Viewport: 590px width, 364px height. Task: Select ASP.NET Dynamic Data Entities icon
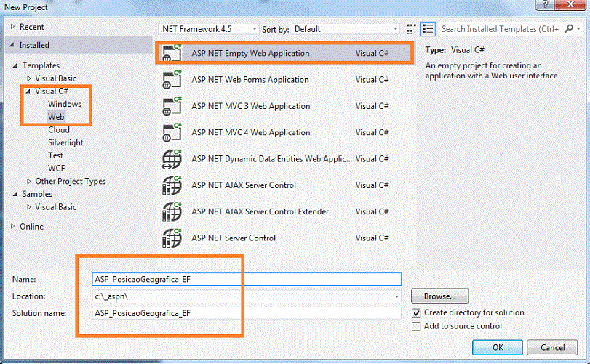pyautogui.click(x=172, y=159)
